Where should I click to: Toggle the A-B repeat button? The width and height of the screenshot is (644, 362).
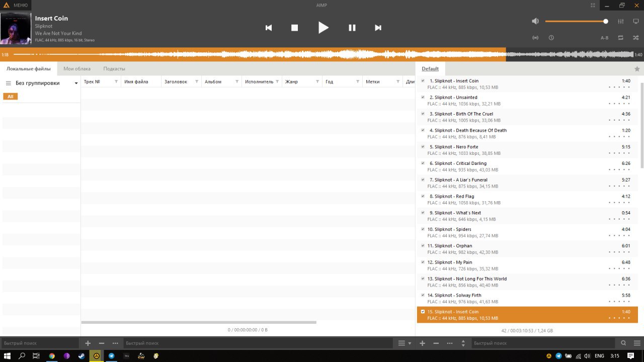(604, 38)
